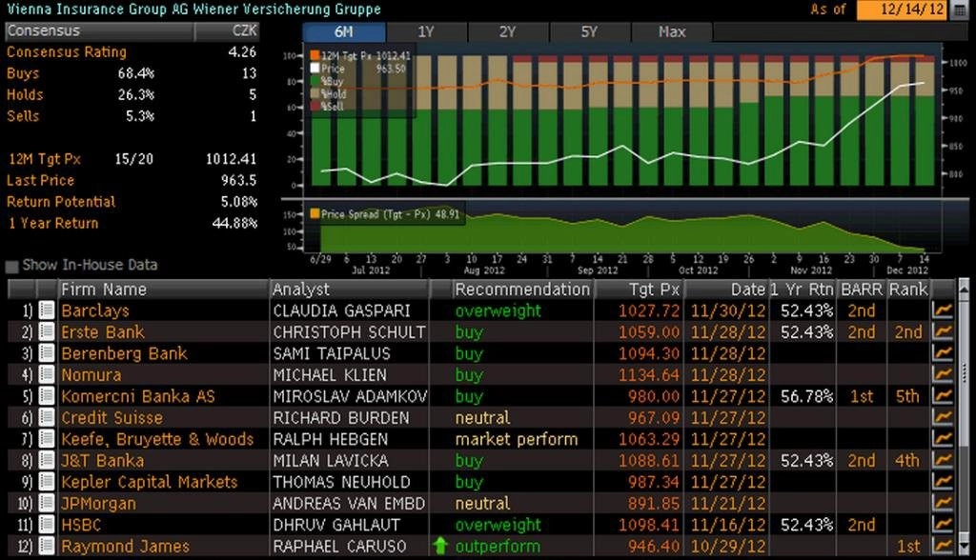This screenshot has width=976, height=560.
Task: Select the CZK currency header
Action: (227, 30)
